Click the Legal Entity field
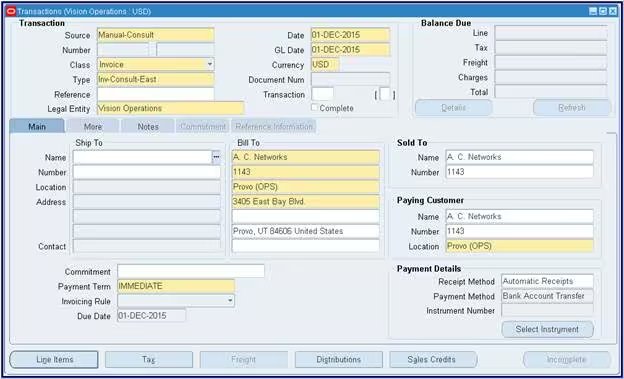The image size is (624, 379). pyautogui.click(x=170, y=108)
